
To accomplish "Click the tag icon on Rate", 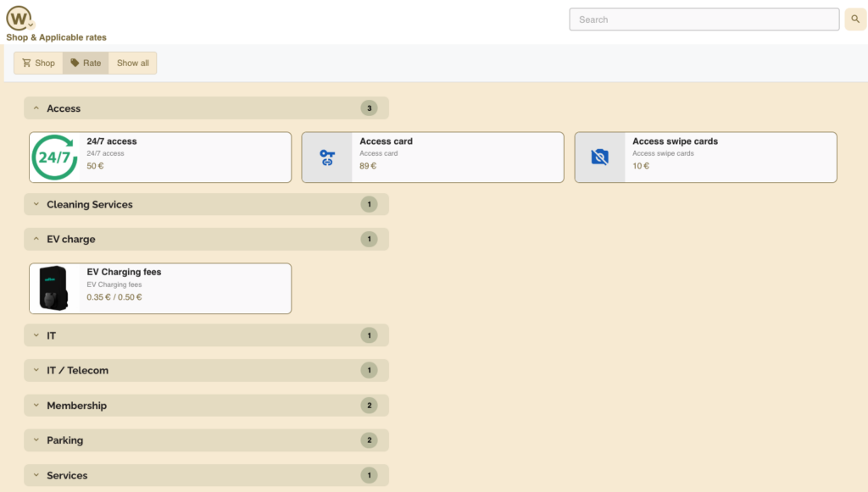I will [75, 64].
